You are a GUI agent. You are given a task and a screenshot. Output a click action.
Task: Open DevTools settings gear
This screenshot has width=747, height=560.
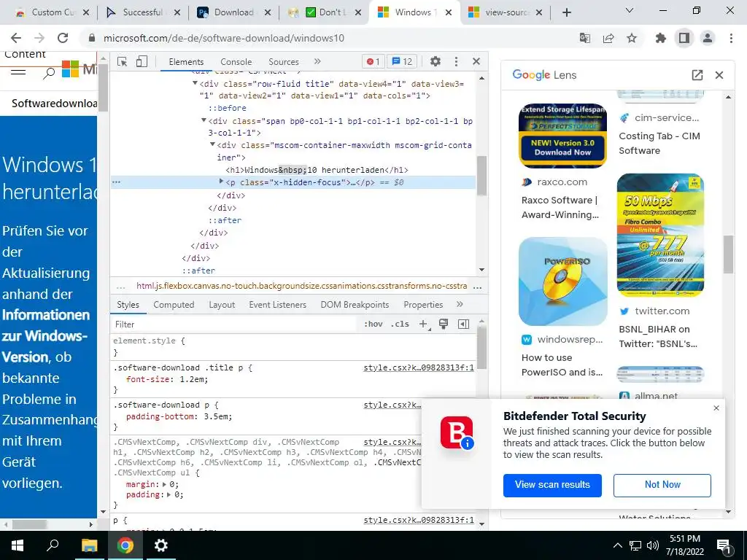(x=436, y=61)
